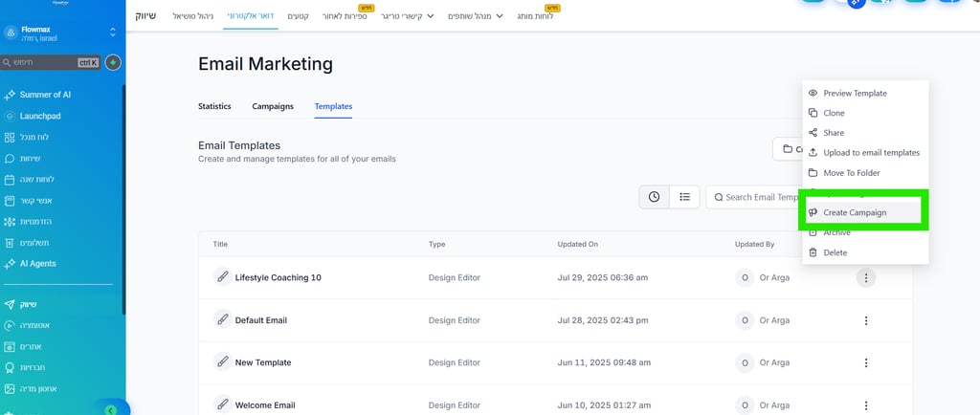Switch to the Campaigns tab
This screenshot has height=415, width=980.
point(273,107)
